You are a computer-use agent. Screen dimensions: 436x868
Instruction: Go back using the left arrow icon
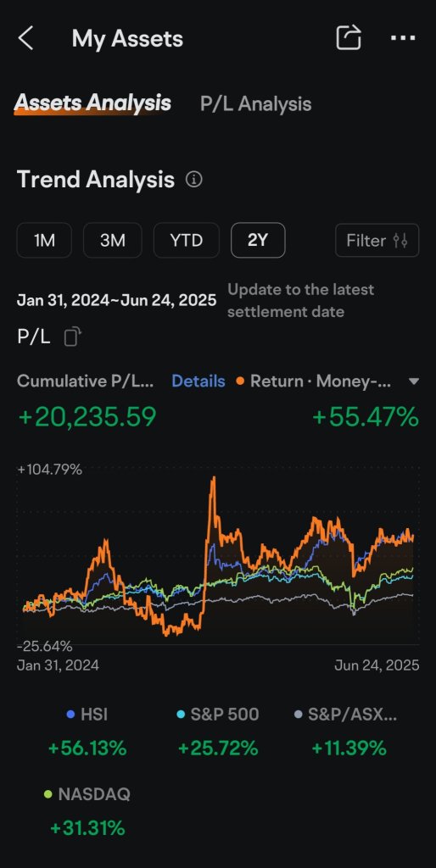pyautogui.click(x=25, y=39)
